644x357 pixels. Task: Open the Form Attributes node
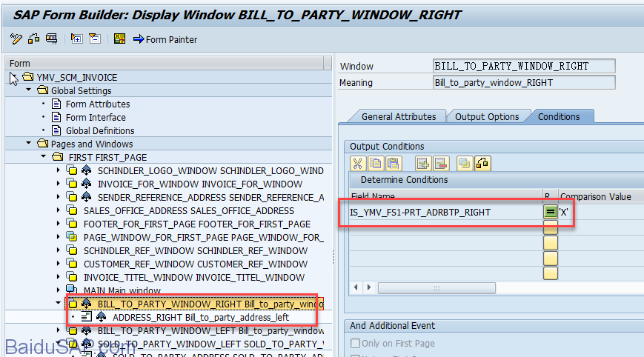click(98, 104)
